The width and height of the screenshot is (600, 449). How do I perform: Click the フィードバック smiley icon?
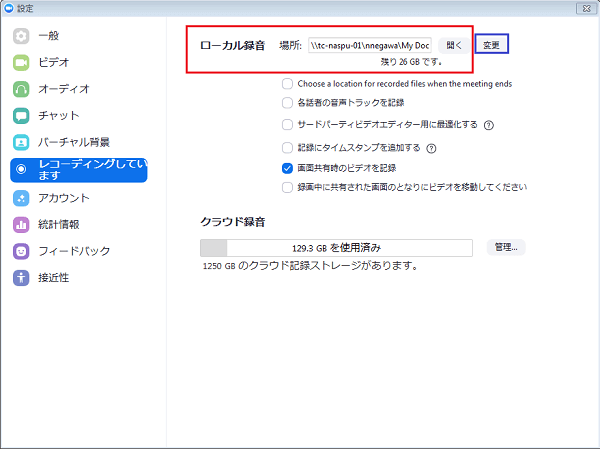point(21,251)
